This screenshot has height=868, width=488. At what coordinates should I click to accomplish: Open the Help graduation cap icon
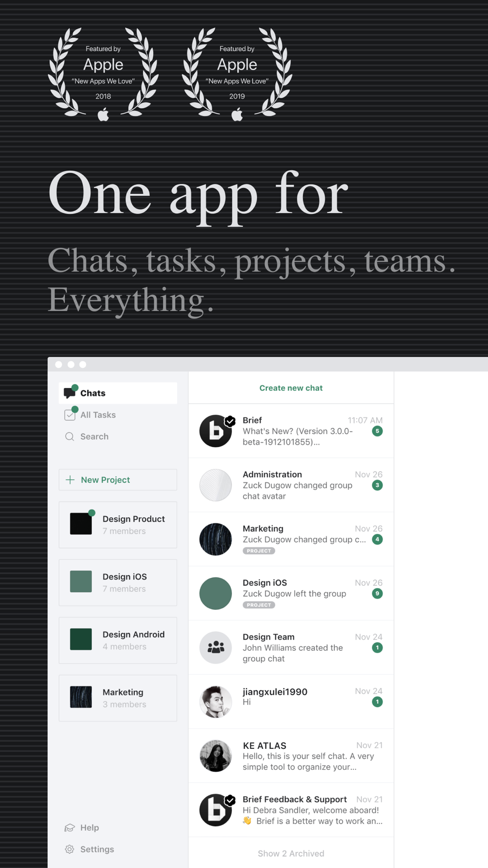[x=70, y=827]
